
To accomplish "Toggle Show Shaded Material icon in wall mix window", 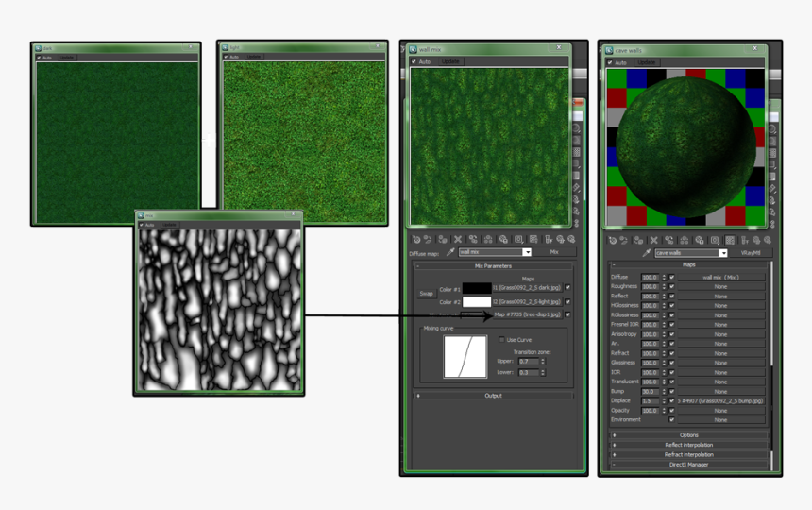I will (x=533, y=239).
